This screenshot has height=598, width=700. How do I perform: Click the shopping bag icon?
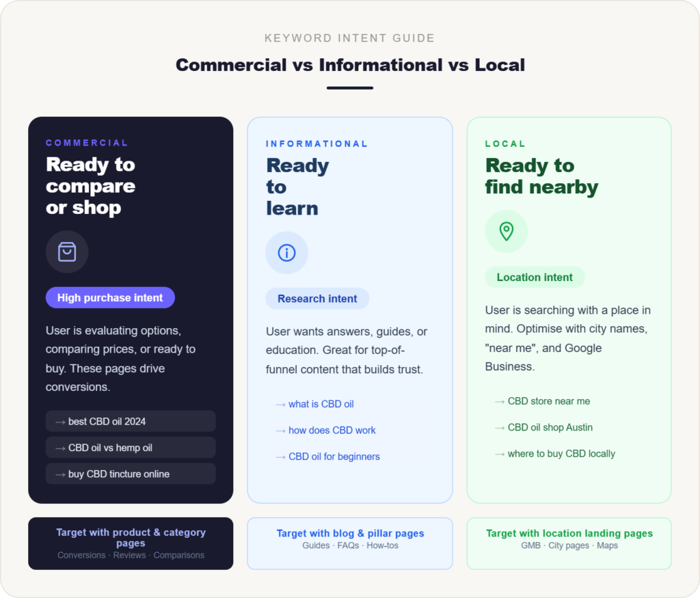click(67, 252)
